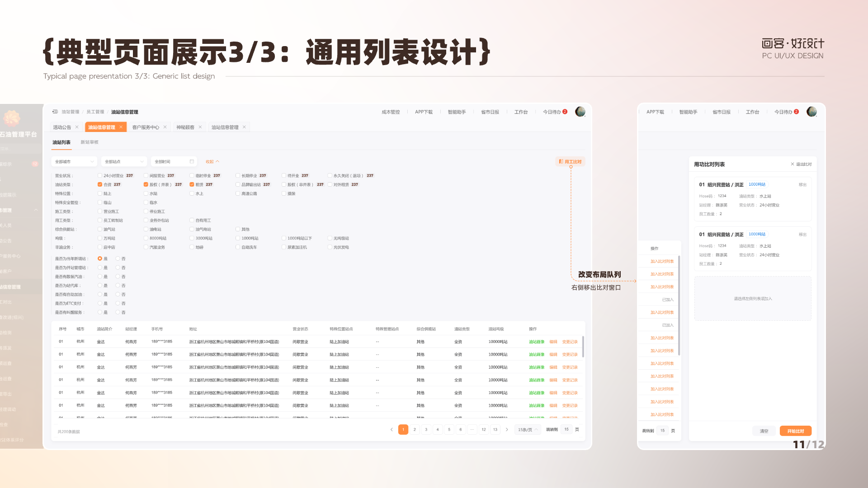The image size is (868, 488).
Task: Click 变更记录 link in first table row
Action: coord(570,342)
